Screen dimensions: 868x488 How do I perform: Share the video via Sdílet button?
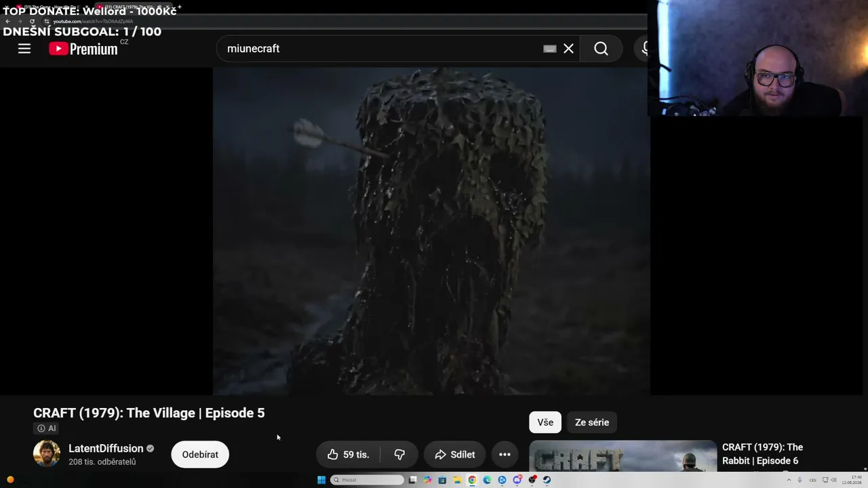(x=455, y=454)
